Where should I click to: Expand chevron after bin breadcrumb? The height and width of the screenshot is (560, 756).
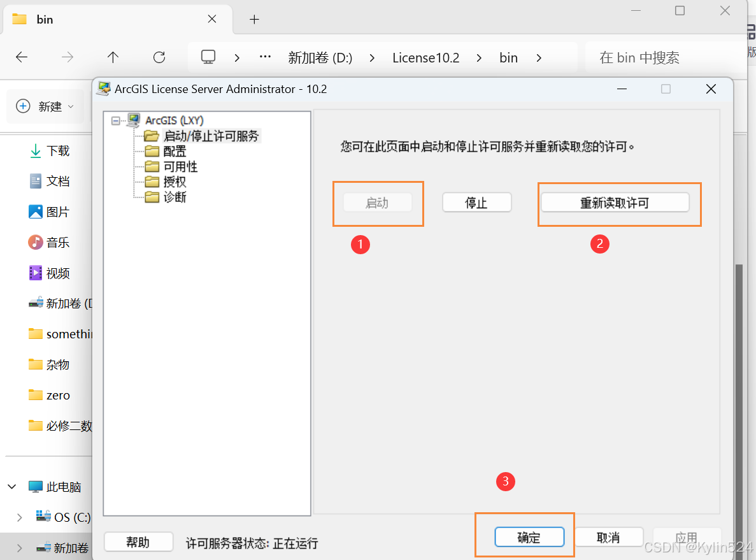pyautogui.click(x=539, y=58)
